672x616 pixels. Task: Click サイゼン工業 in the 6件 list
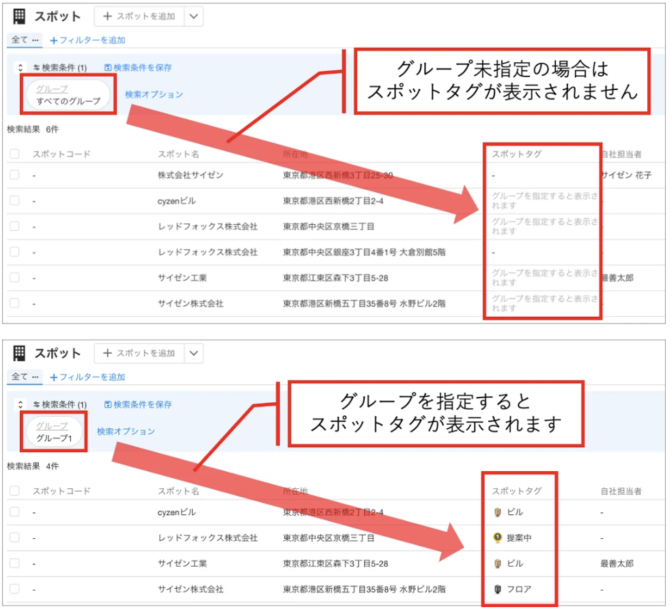182,278
